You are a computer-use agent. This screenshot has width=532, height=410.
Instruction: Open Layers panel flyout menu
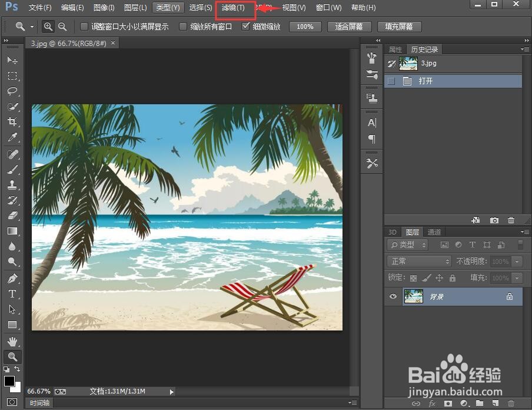[x=525, y=232]
